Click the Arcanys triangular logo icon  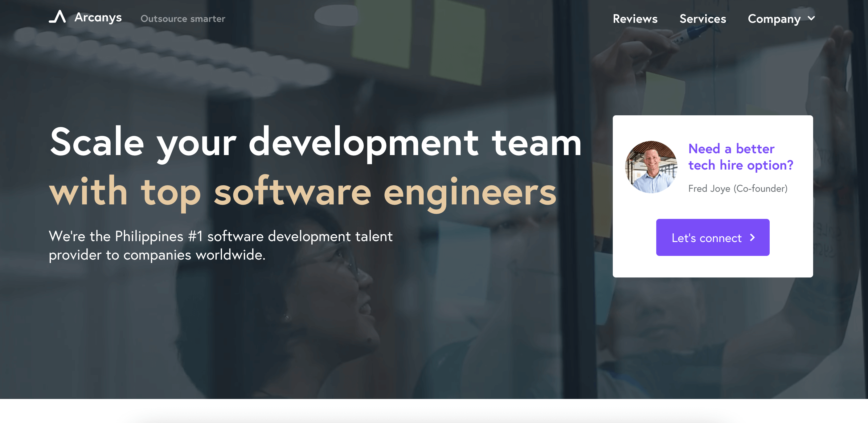click(57, 17)
